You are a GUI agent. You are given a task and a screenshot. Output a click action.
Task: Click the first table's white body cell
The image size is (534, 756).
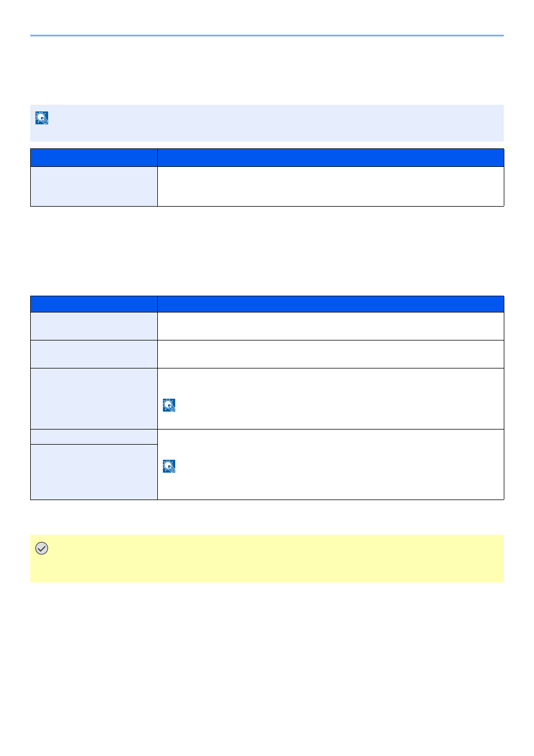click(331, 186)
